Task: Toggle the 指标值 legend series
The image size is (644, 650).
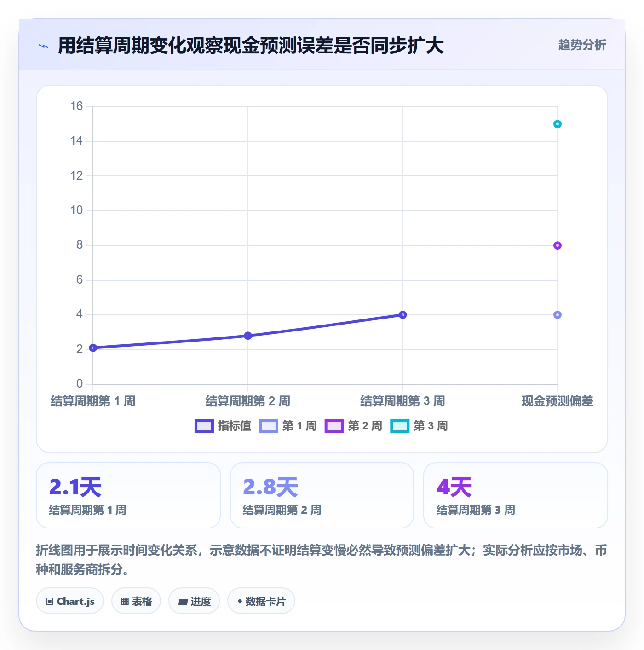Action: pos(223,426)
